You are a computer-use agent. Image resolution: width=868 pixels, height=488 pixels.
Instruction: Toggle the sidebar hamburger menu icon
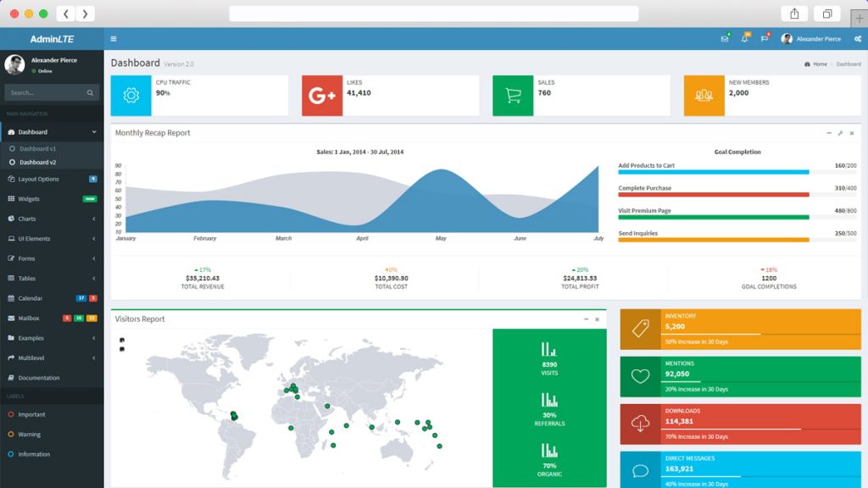[x=114, y=39]
